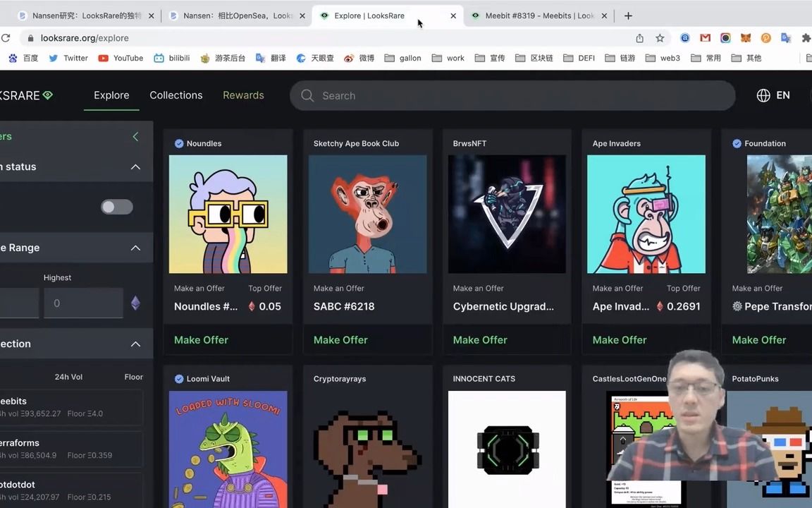The height and width of the screenshot is (508, 812).
Task: Switch to the Explore nav tab
Action: [111, 95]
